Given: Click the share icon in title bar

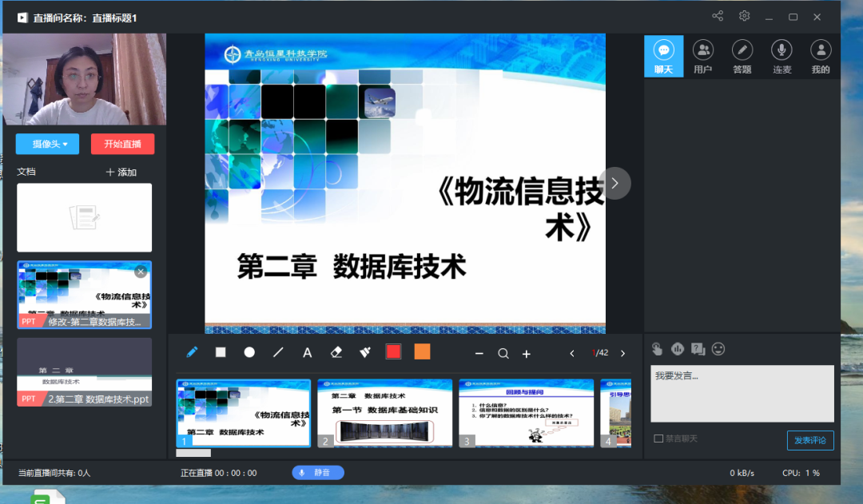Looking at the screenshot, I should (x=718, y=17).
